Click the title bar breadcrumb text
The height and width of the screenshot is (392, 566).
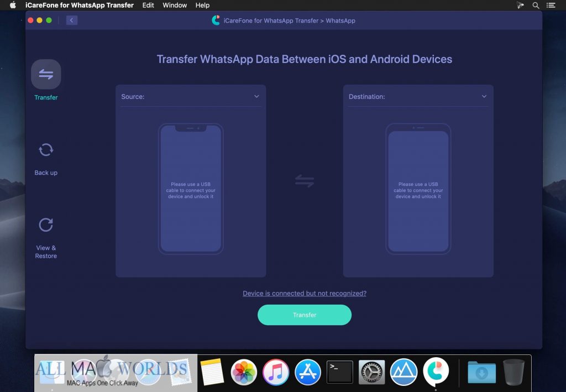(289, 20)
